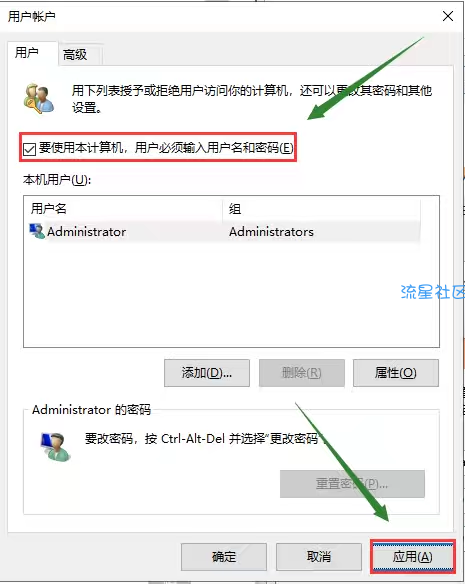Close the 用户帐户 dialog window
The height and width of the screenshot is (584, 465).
pyautogui.click(x=448, y=16)
